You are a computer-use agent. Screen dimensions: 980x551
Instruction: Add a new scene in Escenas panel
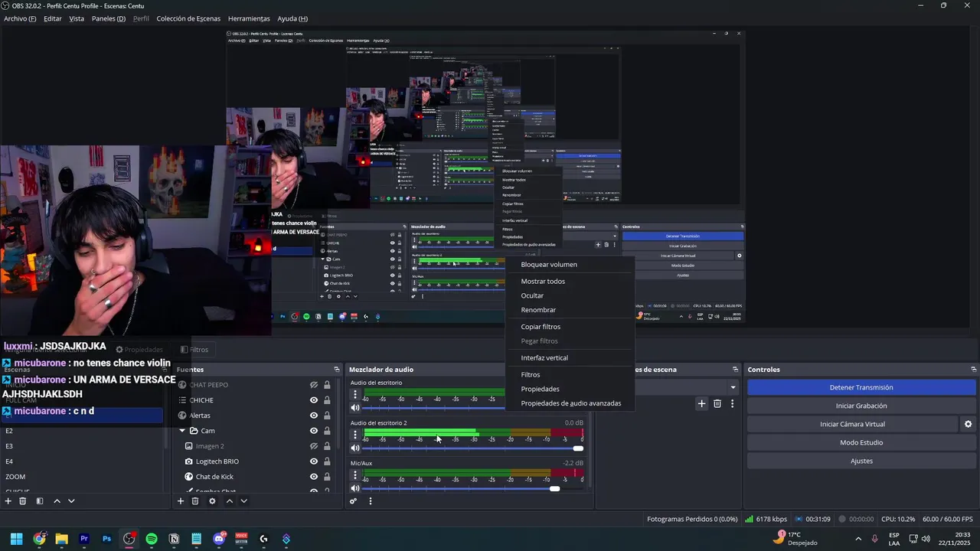[x=8, y=501]
